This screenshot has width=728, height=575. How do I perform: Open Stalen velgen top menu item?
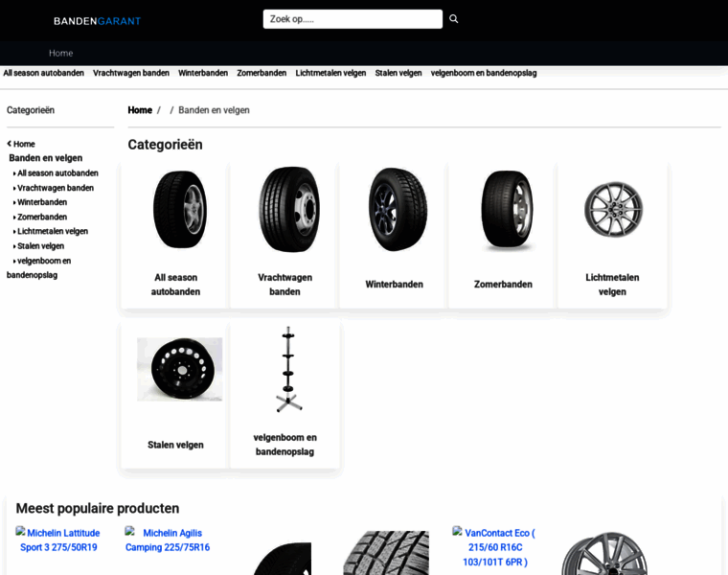pyautogui.click(x=398, y=73)
